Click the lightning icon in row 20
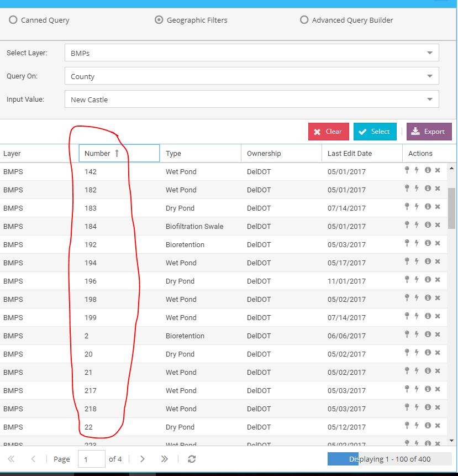 (417, 353)
